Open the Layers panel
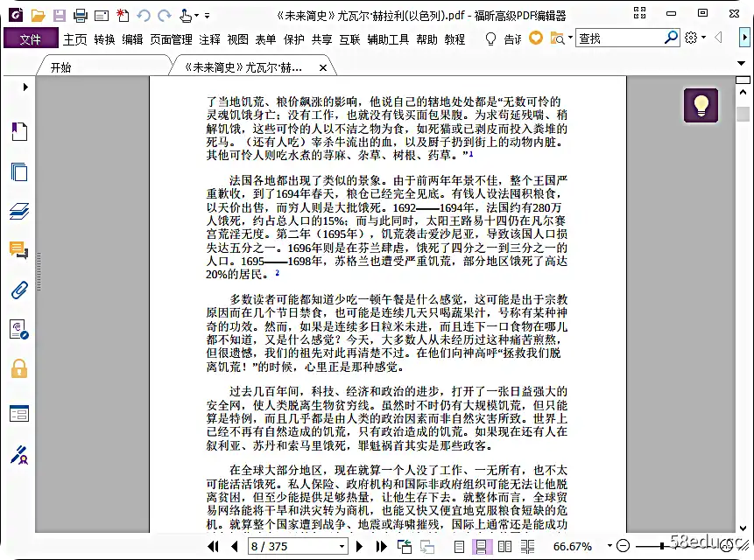 19,211
